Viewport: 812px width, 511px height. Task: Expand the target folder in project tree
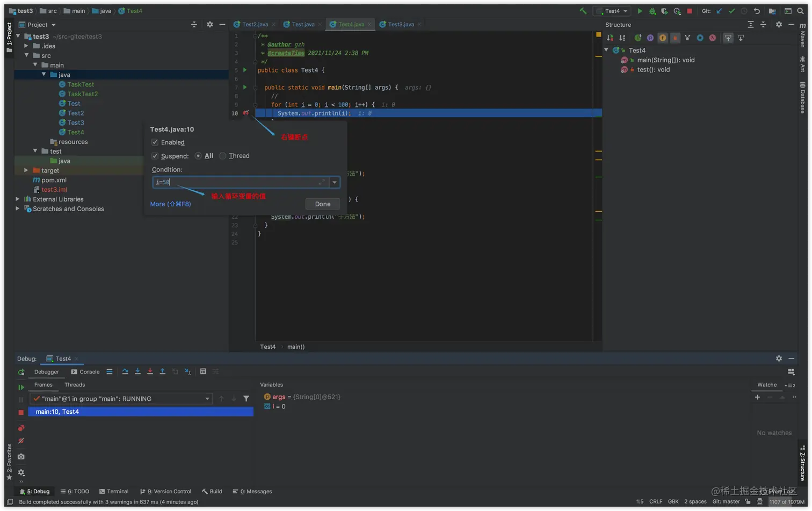[26, 170]
